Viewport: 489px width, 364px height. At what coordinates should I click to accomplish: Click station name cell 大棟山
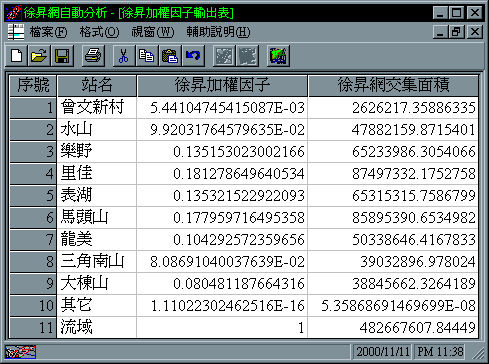[97, 284]
